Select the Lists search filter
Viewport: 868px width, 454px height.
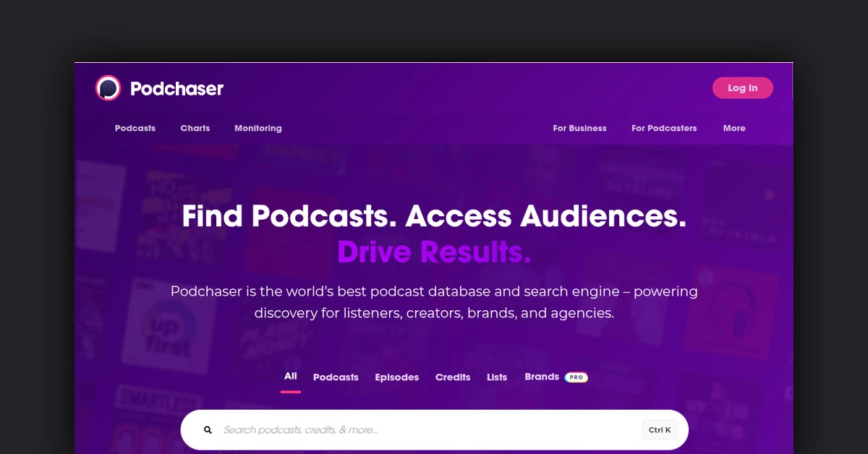tap(497, 377)
